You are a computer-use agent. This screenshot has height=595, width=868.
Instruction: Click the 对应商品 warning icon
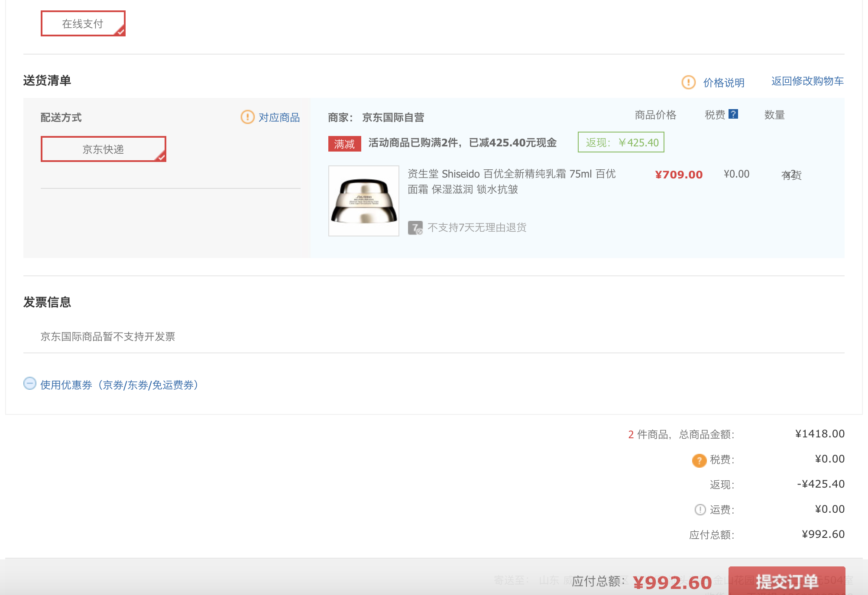(247, 117)
